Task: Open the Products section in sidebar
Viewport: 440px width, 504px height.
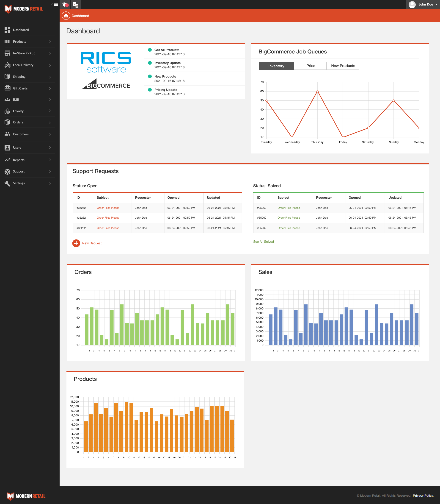Action: (x=28, y=42)
